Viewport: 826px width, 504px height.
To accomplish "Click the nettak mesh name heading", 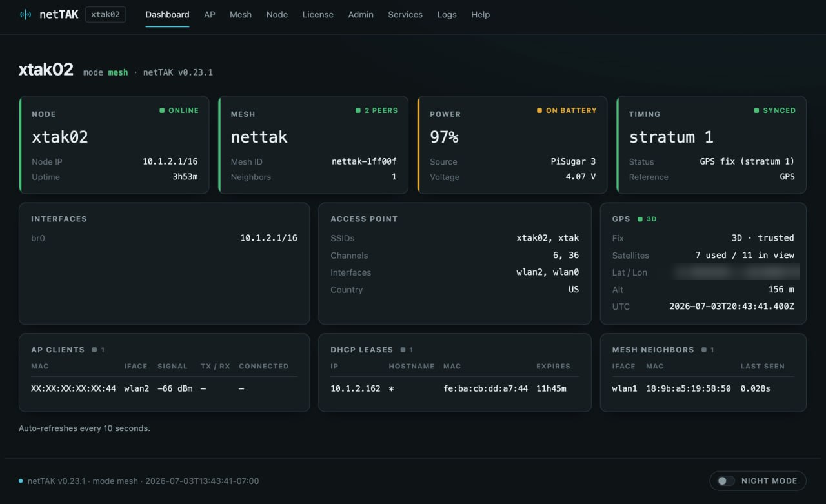I will click(x=259, y=137).
